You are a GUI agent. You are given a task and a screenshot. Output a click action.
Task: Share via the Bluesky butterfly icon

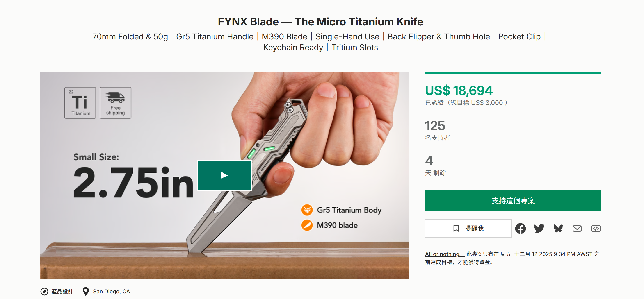click(x=558, y=228)
